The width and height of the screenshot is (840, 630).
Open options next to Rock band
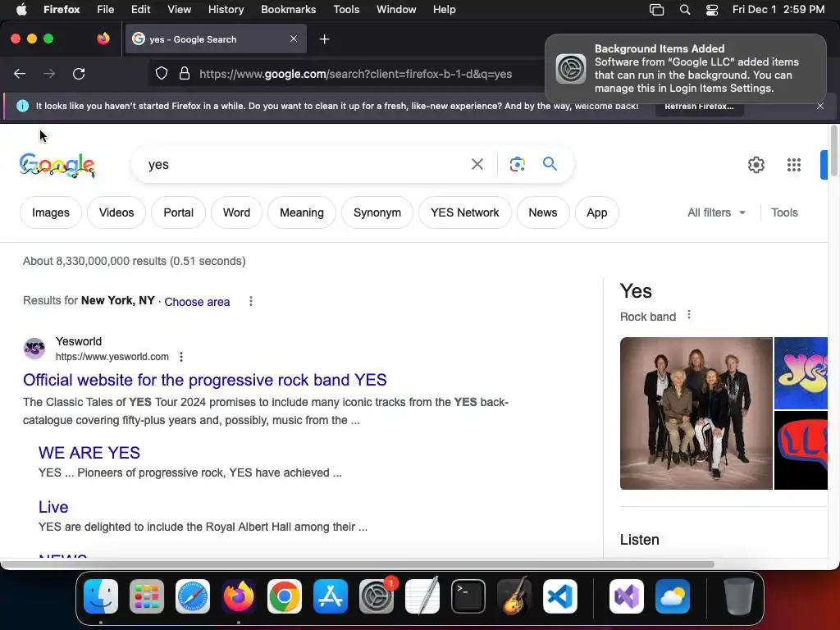point(689,315)
